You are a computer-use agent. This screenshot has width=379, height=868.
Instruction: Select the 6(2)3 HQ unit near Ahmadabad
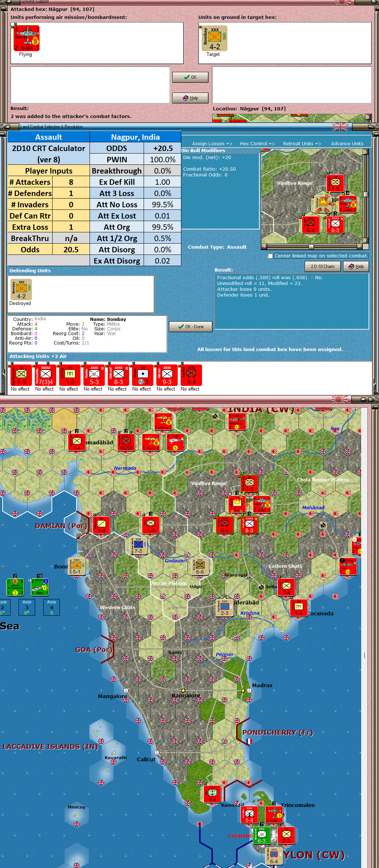pos(126,442)
